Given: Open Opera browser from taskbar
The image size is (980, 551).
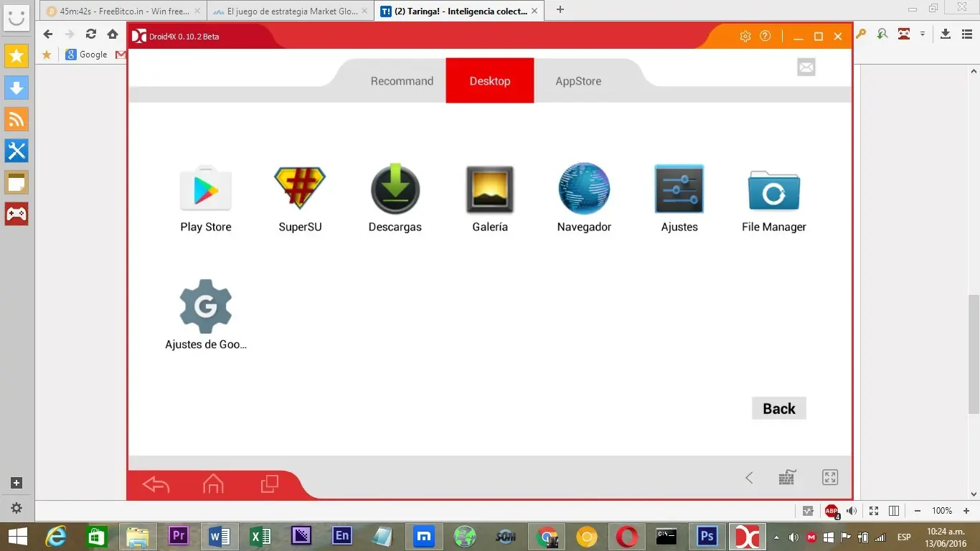Looking at the screenshot, I should pyautogui.click(x=627, y=537).
